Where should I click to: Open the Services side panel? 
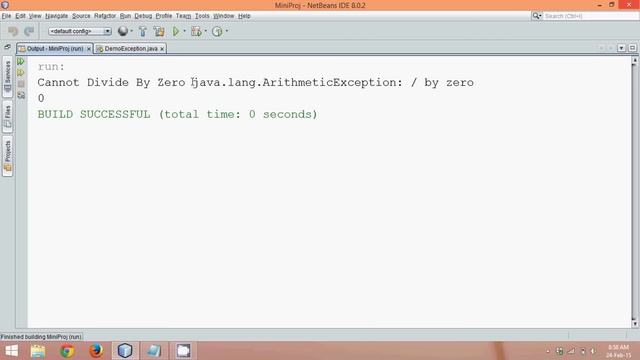coord(7,76)
